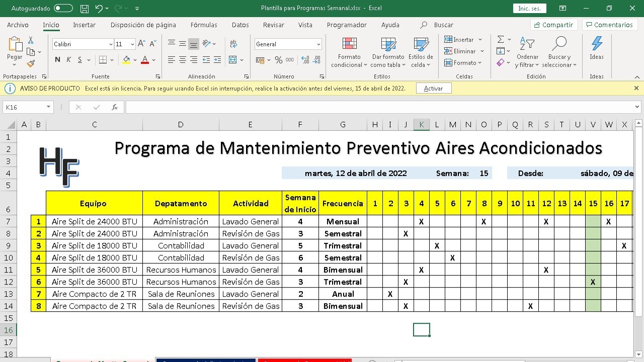Dismiss the product notice bar
644x362 pixels.
point(636,88)
